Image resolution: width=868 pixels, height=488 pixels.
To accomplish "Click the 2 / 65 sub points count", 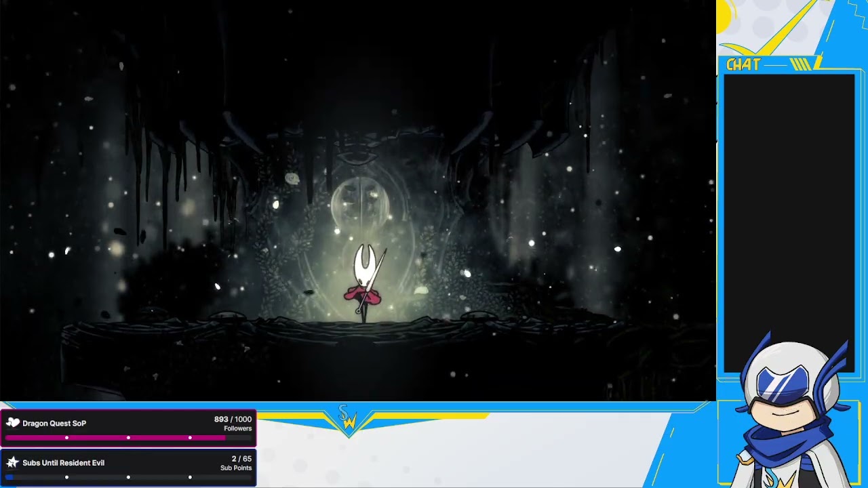I will coord(241,459).
